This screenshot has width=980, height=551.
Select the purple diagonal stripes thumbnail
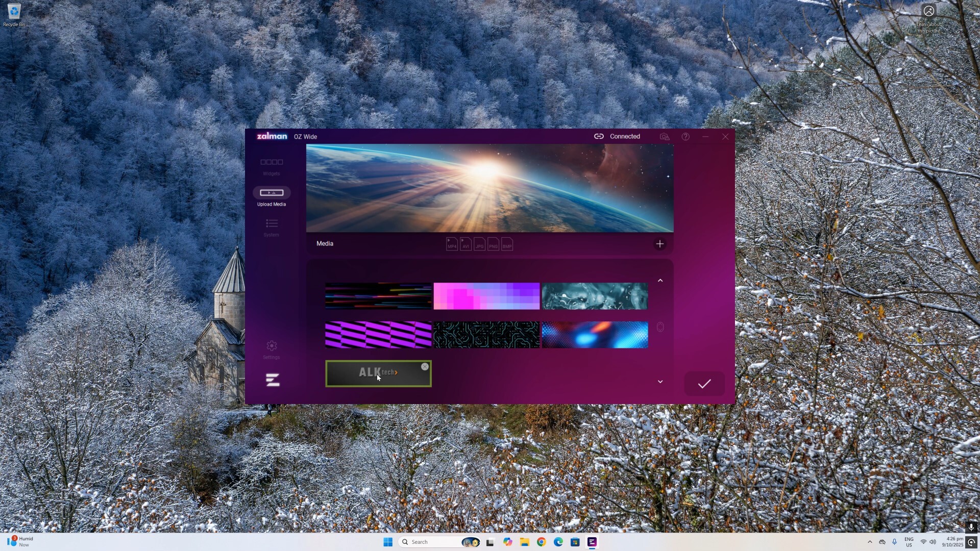pos(378,335)
